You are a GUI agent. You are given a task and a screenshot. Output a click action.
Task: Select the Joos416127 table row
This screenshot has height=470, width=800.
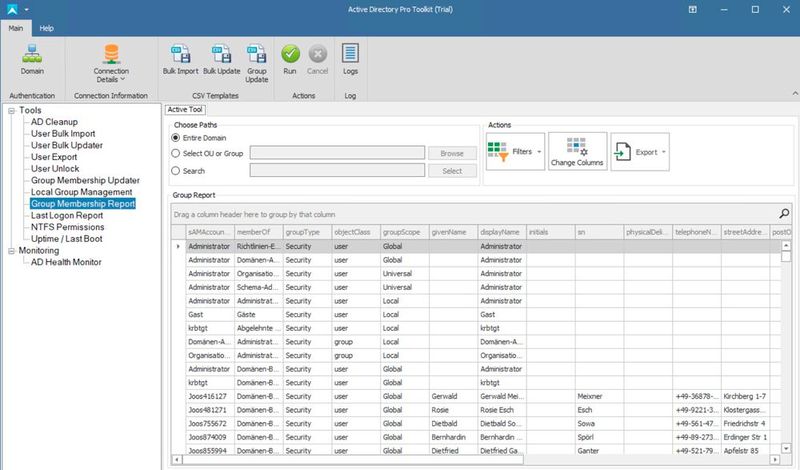click(x=477, y=397)
